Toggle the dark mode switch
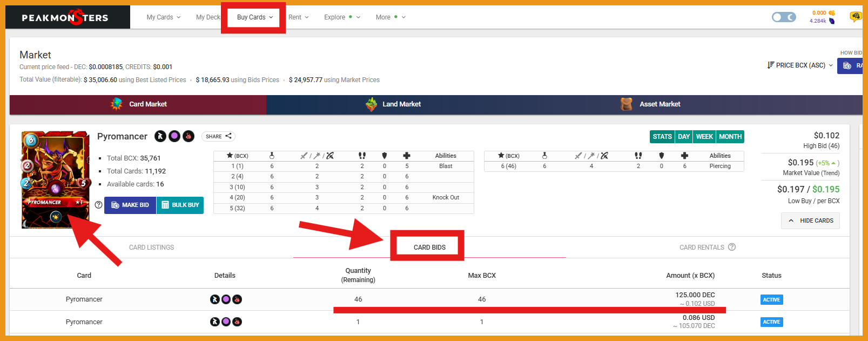This screenshot has width=868, height=341. (x=784, y=17)
